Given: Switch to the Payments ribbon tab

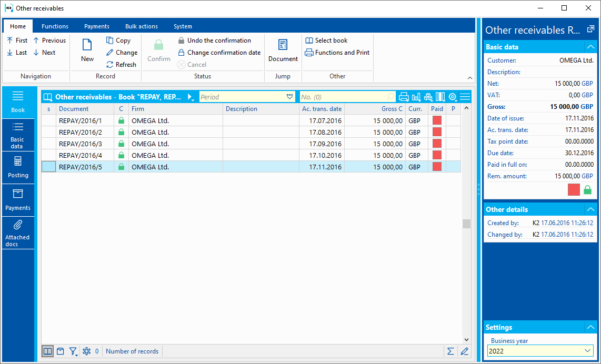Looking at the screenshot, I should point(97,26).
